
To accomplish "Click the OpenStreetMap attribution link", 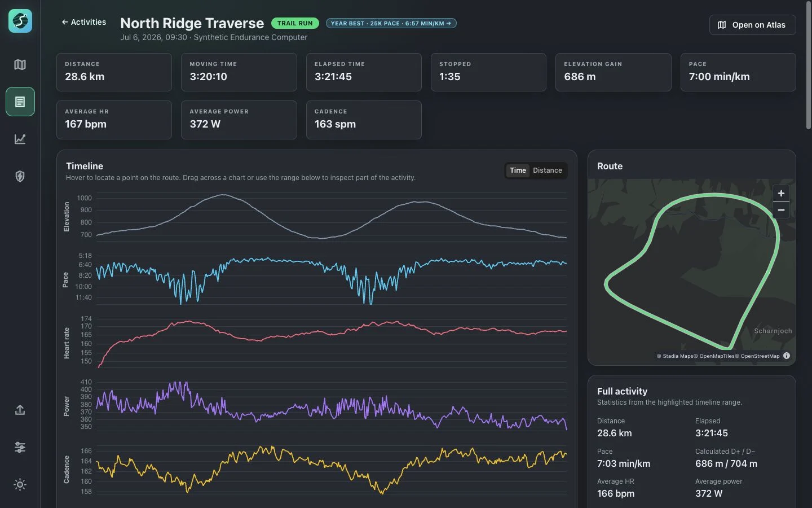I will [757, 356].
